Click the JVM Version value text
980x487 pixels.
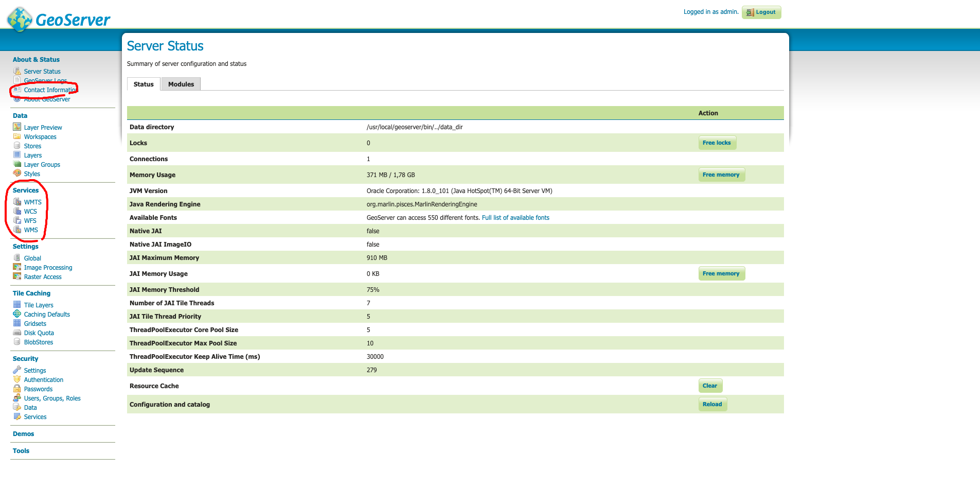pyautogui.click(x=459, y=191)
